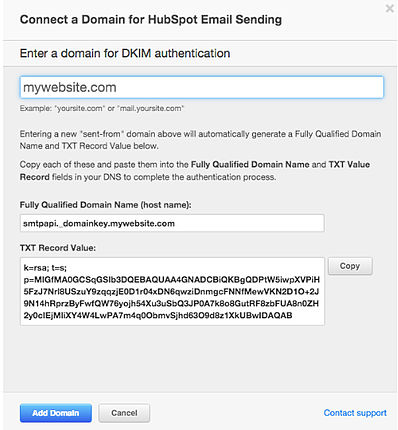Screen dimensions: 398x430
Task: Click the key line ending in IDAQAB
Action: coord(158,315)
